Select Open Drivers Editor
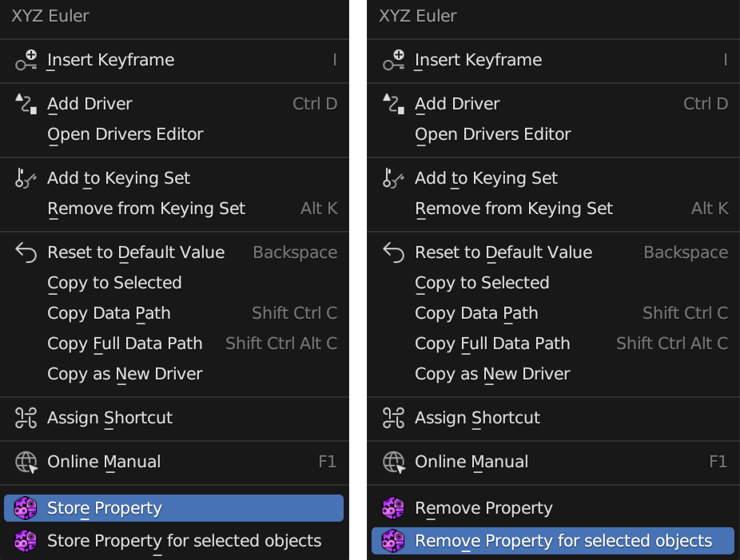The height and width of the screenshot is (560, 740). [x=124, y=133]
